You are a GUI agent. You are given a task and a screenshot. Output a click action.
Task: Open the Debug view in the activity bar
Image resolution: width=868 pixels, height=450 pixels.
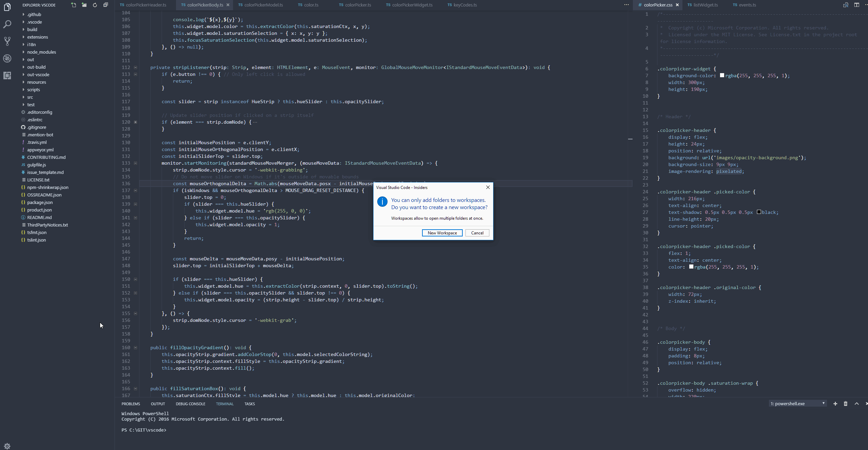tap(7, 58)
